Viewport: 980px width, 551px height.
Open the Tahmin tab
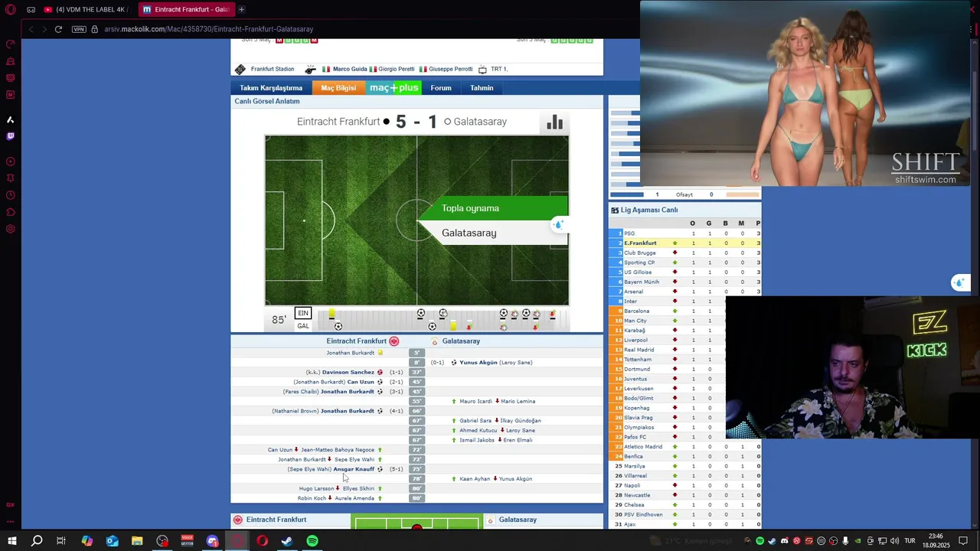[482, 88]
